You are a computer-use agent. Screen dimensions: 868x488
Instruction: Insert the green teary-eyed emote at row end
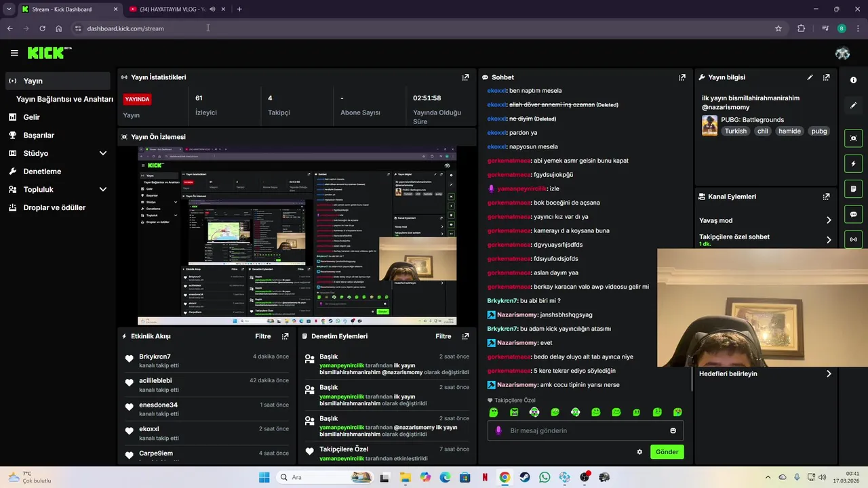click(677, 412)
